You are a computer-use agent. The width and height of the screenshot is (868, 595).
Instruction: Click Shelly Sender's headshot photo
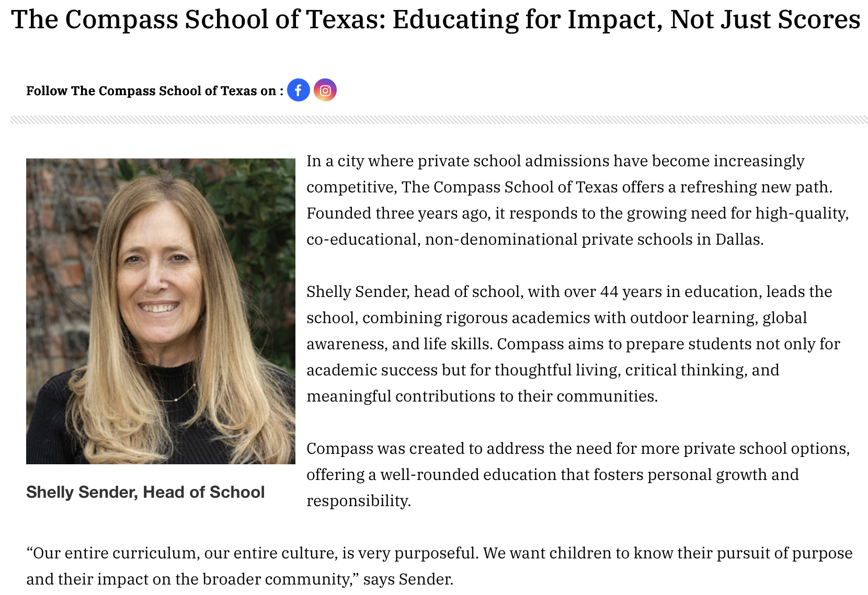pyautogui.click(x=161, y=311)
